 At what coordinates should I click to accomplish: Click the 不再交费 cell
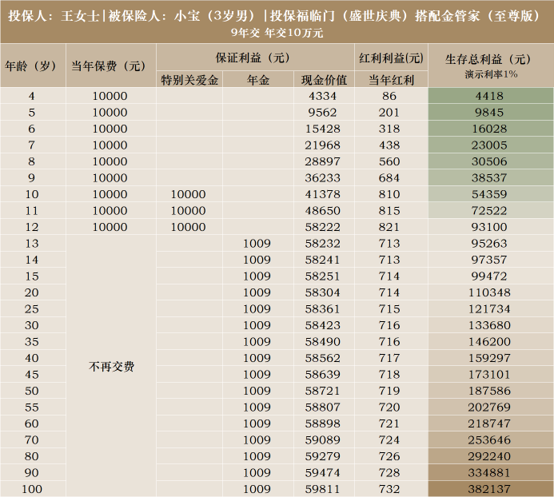112,367
